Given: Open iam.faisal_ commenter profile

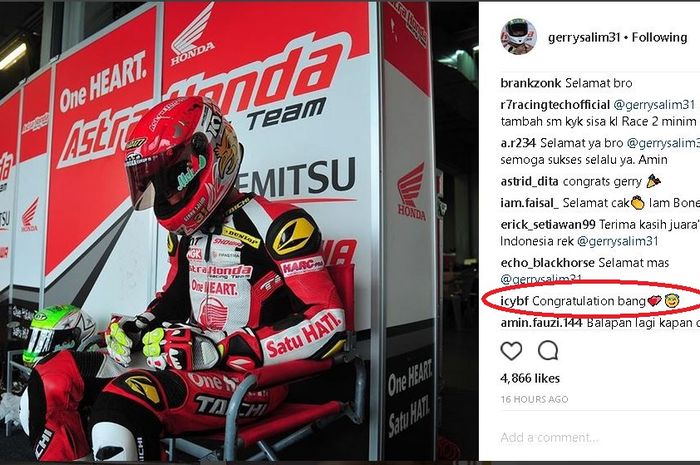Looking at the screenshot, I should coord(529,203).
